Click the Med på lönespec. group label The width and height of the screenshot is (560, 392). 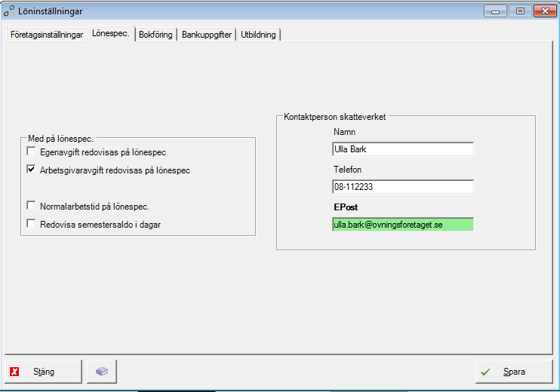click(60, 139)
